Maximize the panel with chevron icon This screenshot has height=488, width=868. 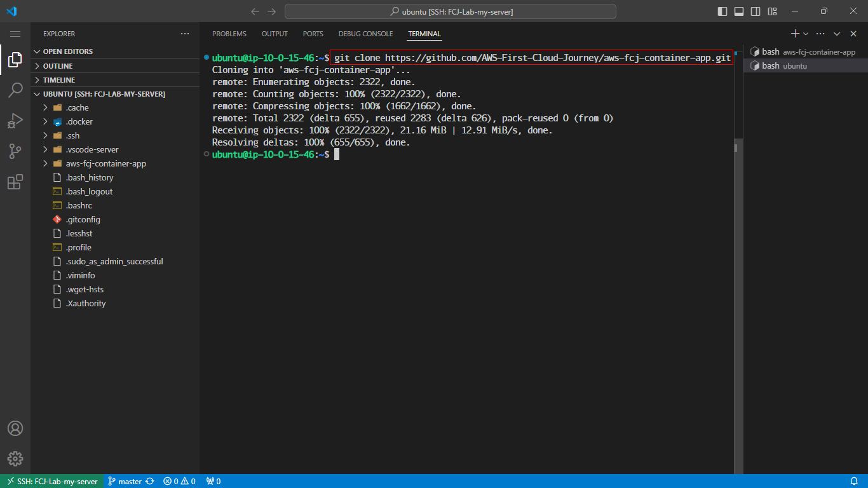pos(837,34)
